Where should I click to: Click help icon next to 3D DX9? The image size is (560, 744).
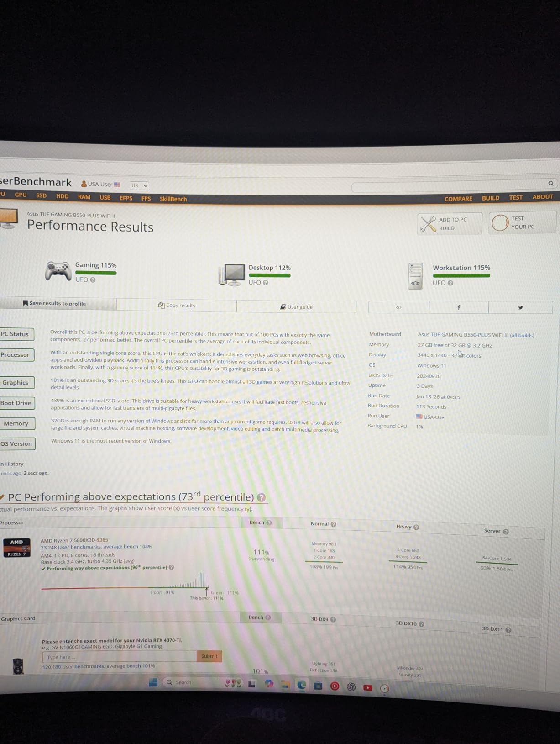coord(333,620)
